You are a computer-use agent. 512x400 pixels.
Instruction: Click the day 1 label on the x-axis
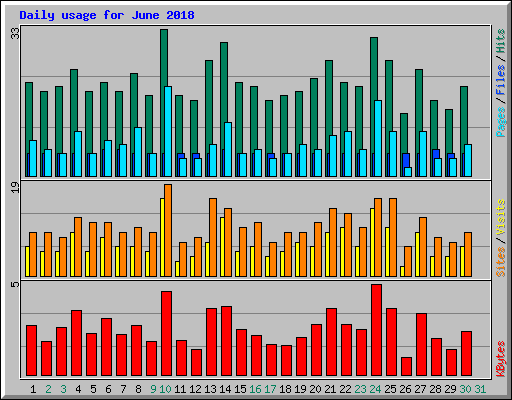point(33,389)
